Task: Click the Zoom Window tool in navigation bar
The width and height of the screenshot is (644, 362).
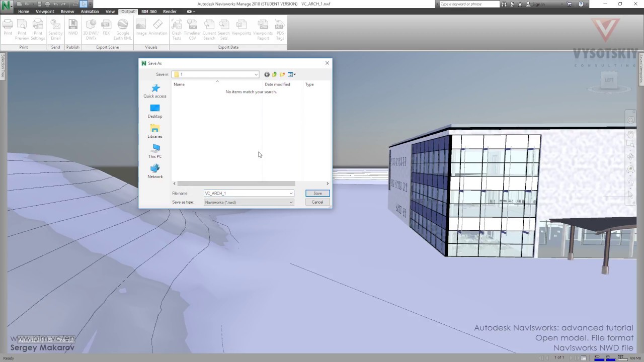Action: (630, 145)
